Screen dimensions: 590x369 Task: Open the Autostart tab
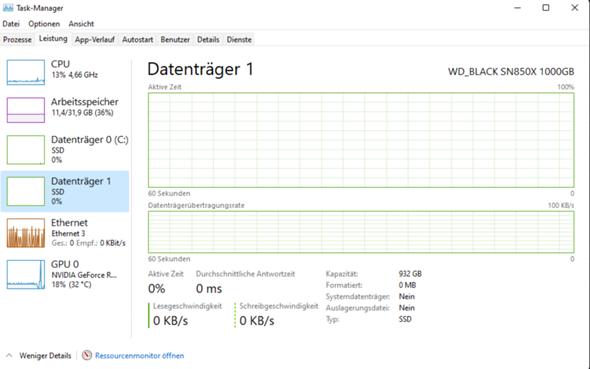tap(137, 39)
